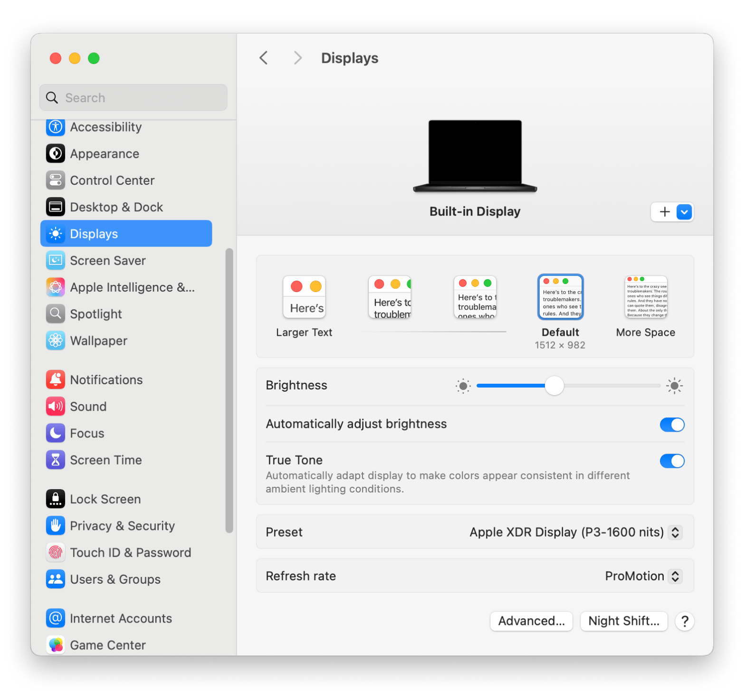The height and width of the screenshot is (700, 745).
Task: Click the plus add display button
Action: pos(665,212)
